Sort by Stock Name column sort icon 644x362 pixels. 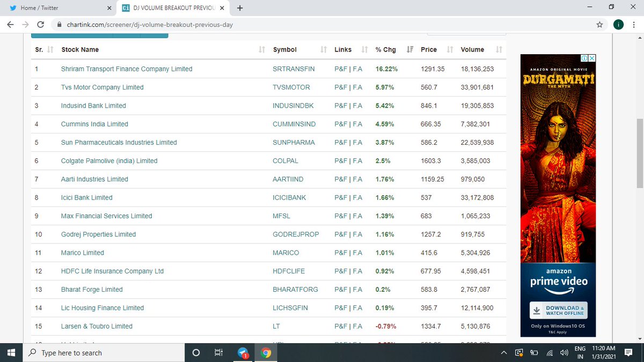[262, 49]
